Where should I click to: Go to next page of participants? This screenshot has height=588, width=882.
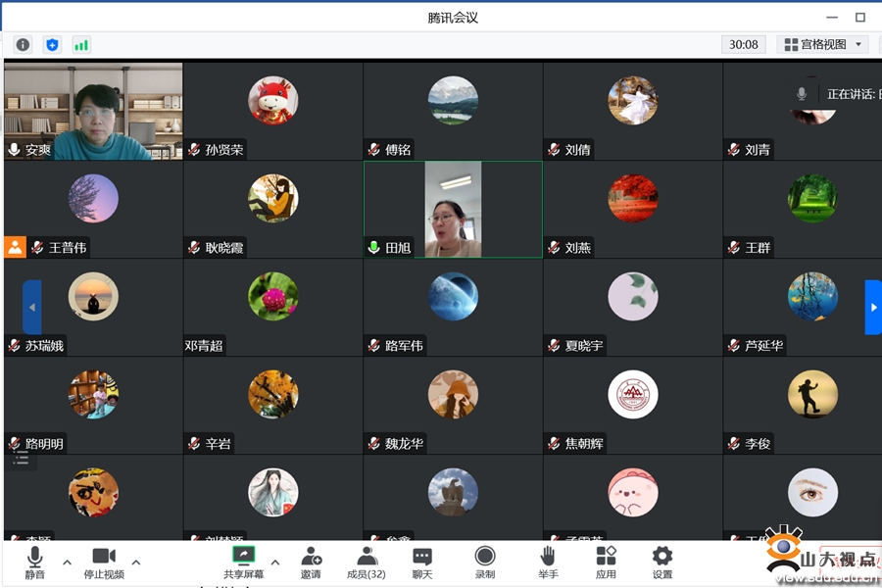click(873, 307)
